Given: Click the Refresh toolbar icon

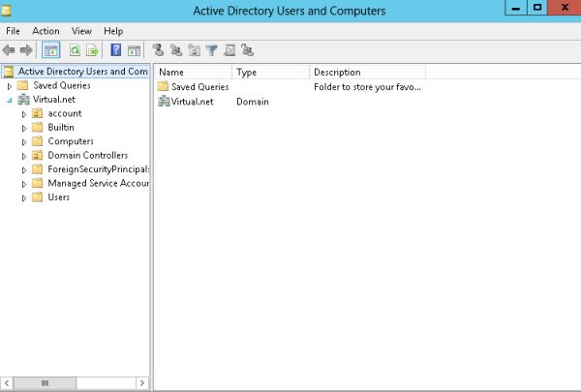Looking at the screenshot, I should (x=75, y=50).
